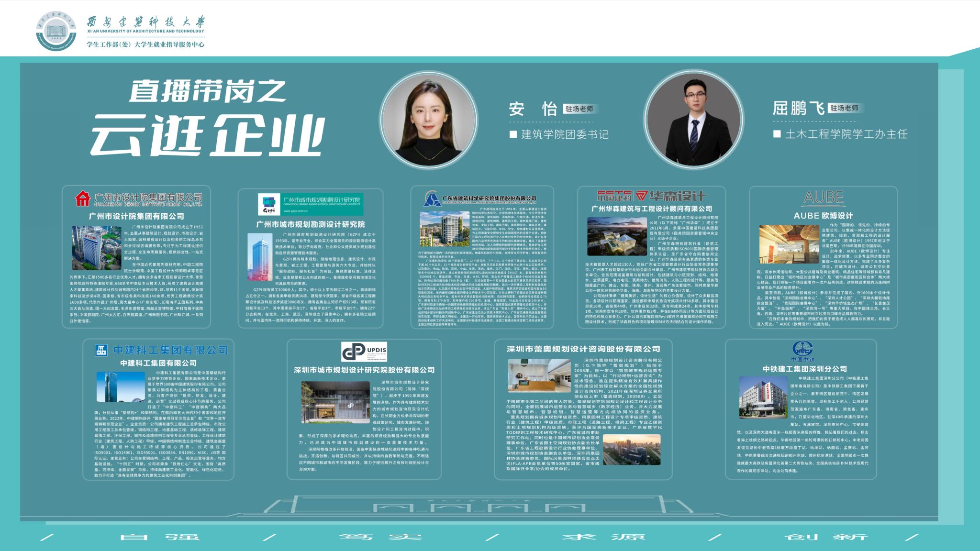Open the 广州市设计院 building aerial photo

(97, 248)
